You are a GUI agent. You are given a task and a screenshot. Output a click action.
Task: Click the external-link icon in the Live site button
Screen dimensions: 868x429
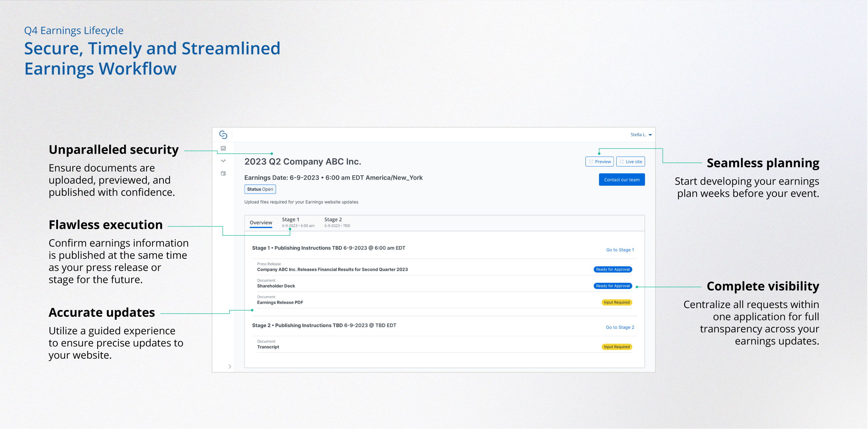[x=622, y=161]
